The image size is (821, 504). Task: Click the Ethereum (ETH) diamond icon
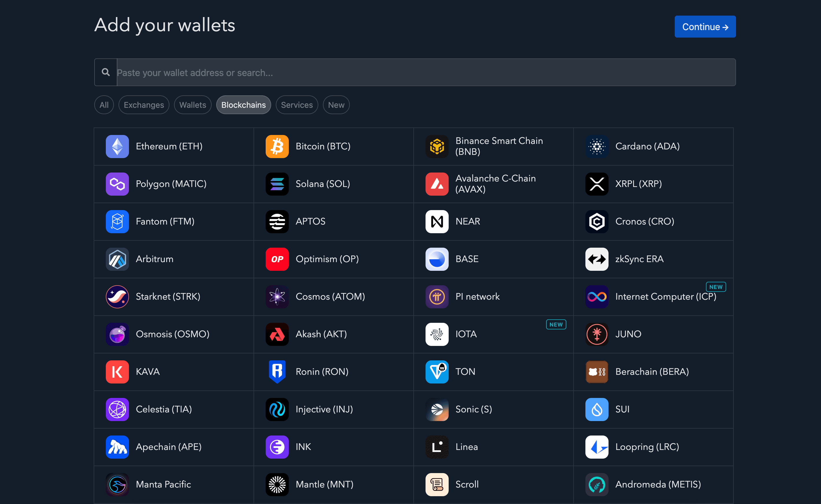pos(117,146)
